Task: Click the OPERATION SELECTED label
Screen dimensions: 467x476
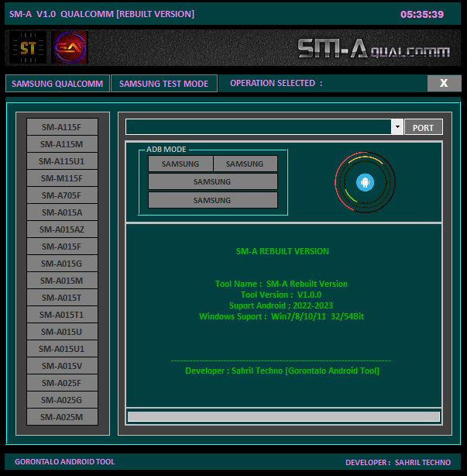Action: pyautogui.click(x=276, y=83)
